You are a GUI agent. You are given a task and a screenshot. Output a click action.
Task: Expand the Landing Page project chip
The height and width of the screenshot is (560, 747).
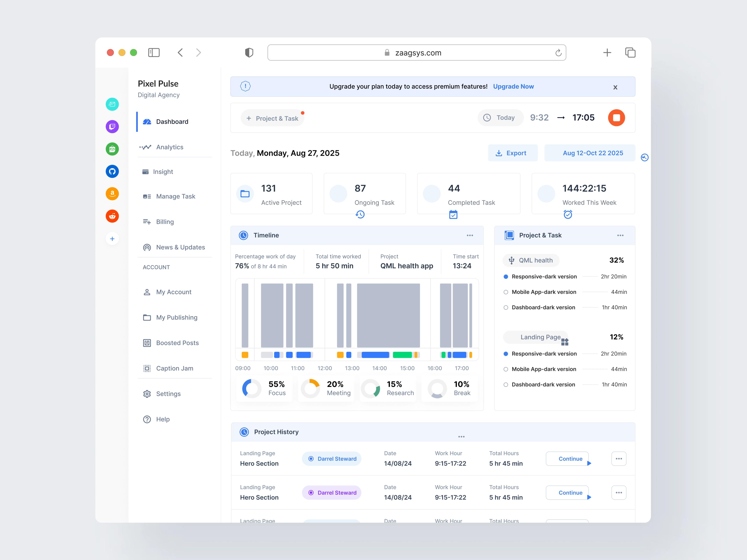(536, 337)
